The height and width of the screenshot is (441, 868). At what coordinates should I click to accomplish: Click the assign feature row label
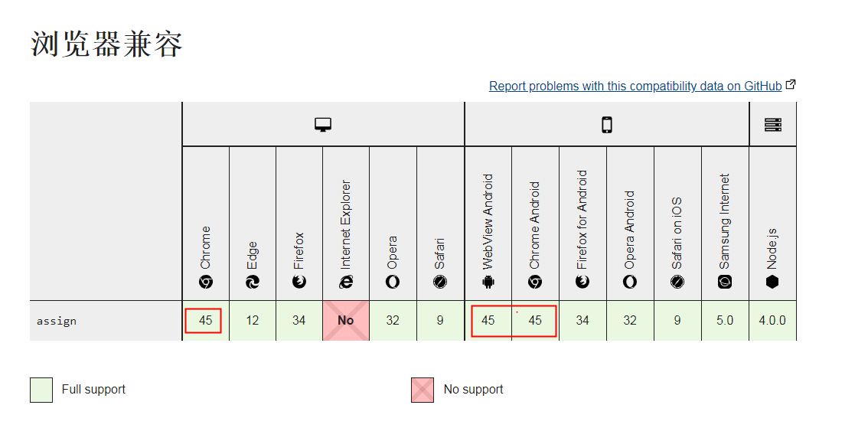(x=57, y=321)
